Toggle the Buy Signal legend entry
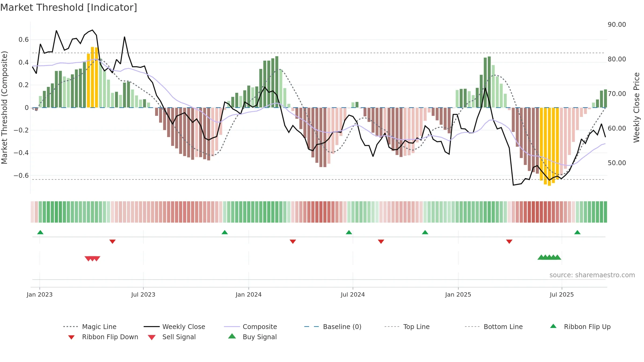The width and height of the screenshot is (644, 362). 252,337
